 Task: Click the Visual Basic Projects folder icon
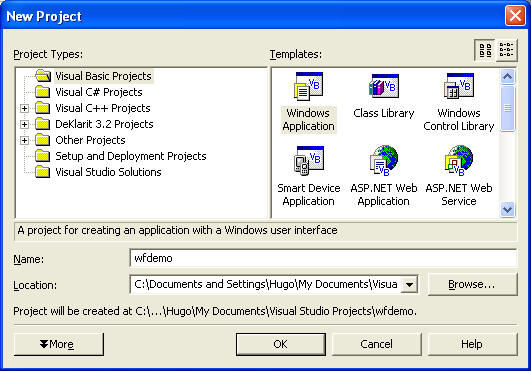point(43,76)
